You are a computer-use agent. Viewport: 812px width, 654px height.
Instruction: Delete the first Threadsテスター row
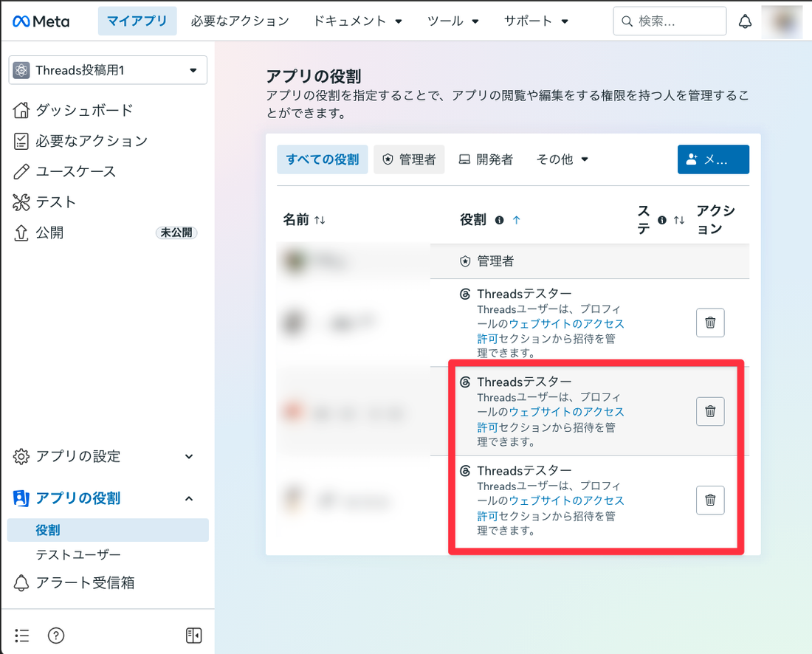[x=710, y=323]
